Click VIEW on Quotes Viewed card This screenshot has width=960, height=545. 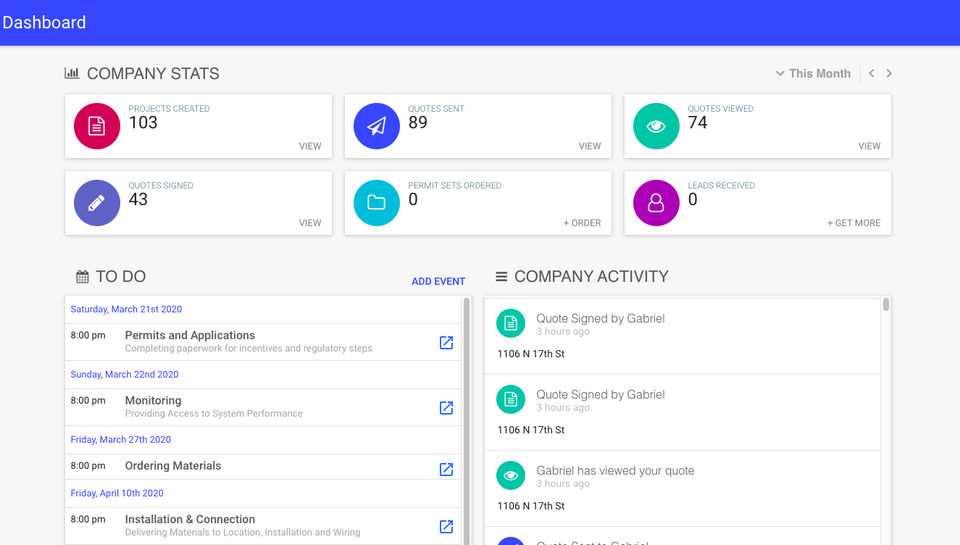869,146
